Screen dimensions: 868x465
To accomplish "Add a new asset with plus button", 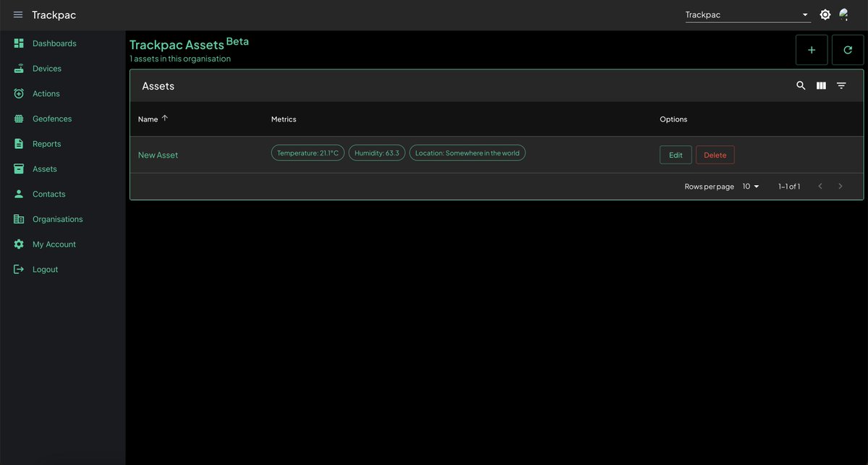I will click(812, 50).
